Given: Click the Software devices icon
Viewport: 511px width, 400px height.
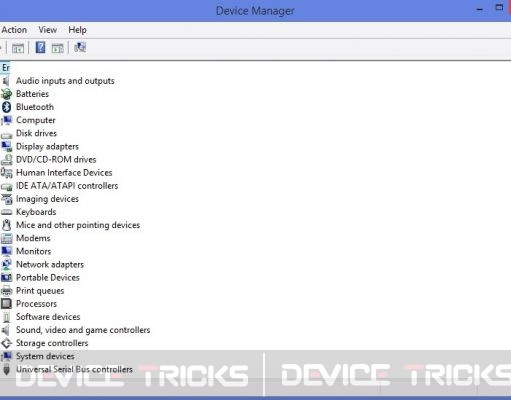Looking at the screenshot, I should pos(6,317).
